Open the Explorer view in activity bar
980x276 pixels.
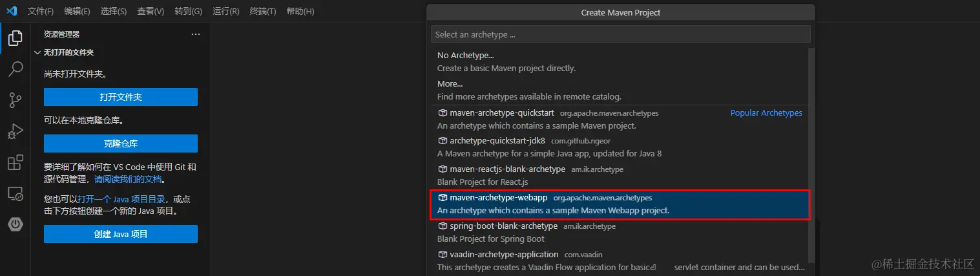16,38
